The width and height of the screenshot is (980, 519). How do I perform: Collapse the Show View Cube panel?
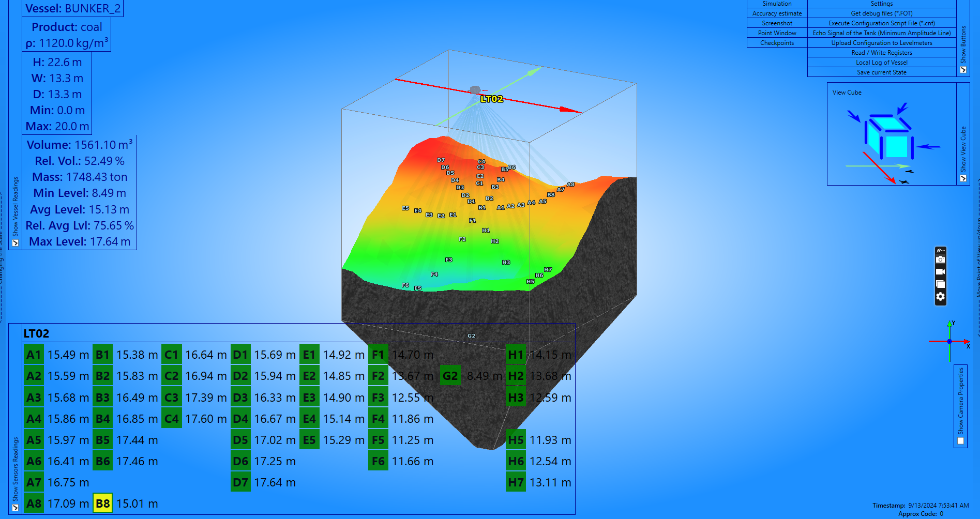point(963,178)
